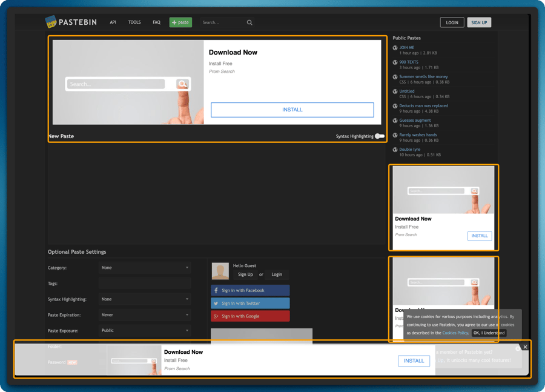Click the guest avatar image
Viewport: 545px width, 392px height.
[220, 271]
